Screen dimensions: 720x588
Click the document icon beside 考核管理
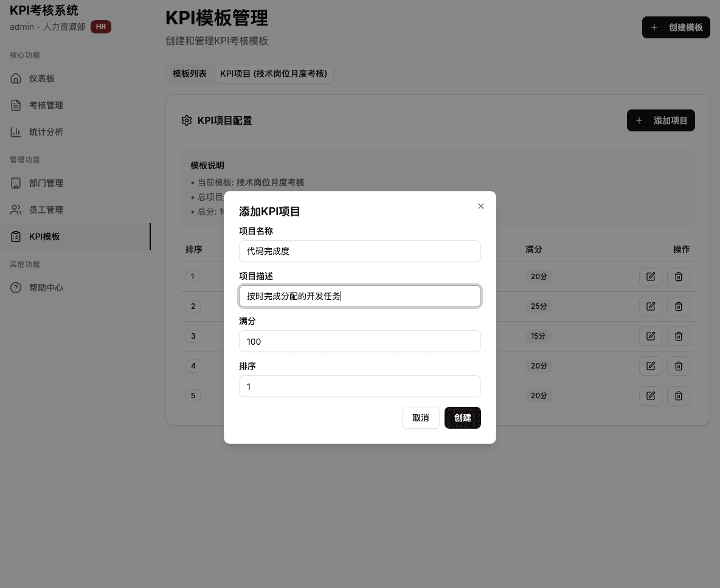[x=16, y=105]
